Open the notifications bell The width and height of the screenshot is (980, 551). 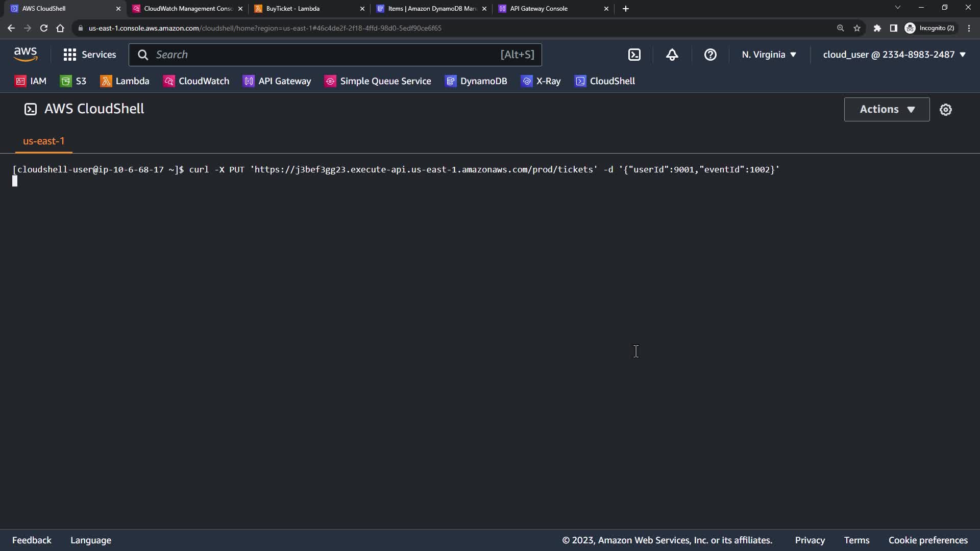click(x=672, y=55)
